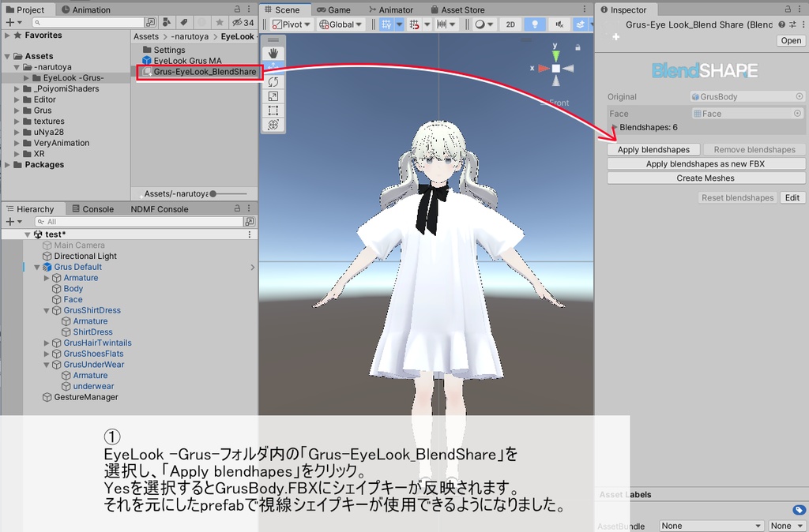Image resolution: width=809 pixels, height=532 pixels.
Task: Expand the GrusHairTwintails hierarchy item
Action: pyautogui.click(x=46, y=343)
